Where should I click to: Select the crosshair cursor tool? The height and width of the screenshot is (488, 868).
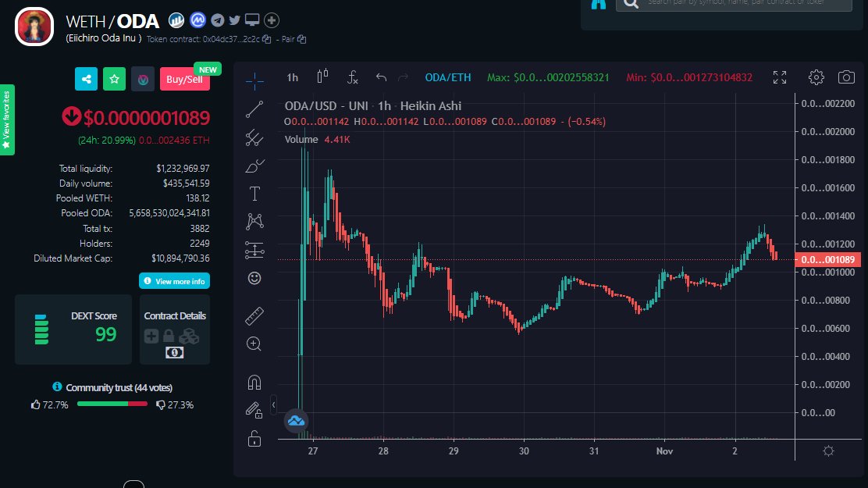point(254,81)
